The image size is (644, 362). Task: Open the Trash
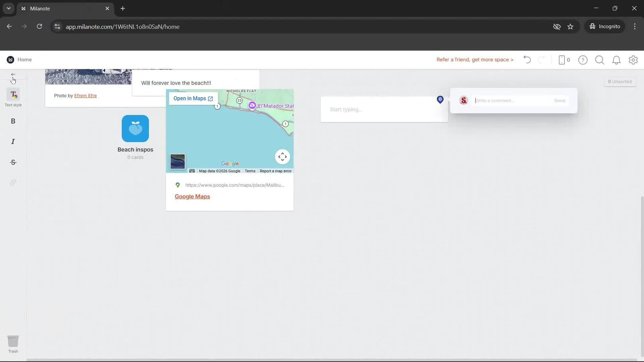pos(13,342)
